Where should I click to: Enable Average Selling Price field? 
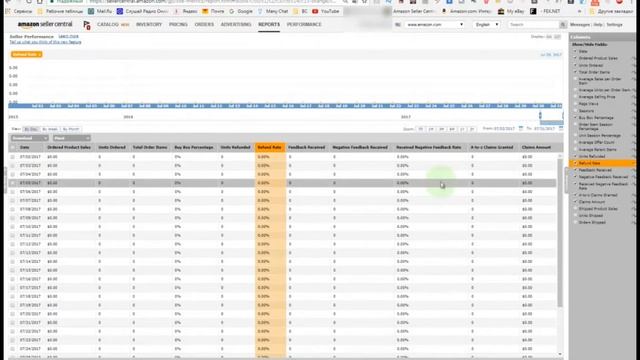coord(576,97)
